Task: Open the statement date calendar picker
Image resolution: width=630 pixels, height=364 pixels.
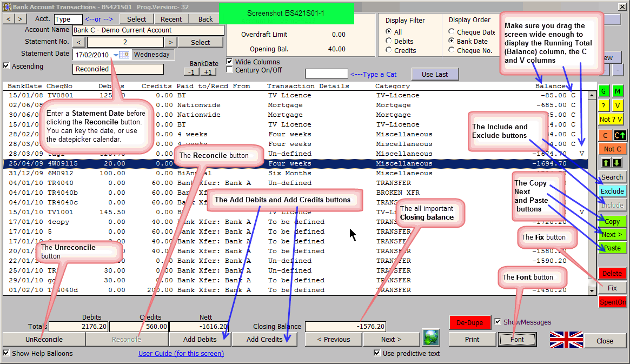Action: click(x=124, y=55)
